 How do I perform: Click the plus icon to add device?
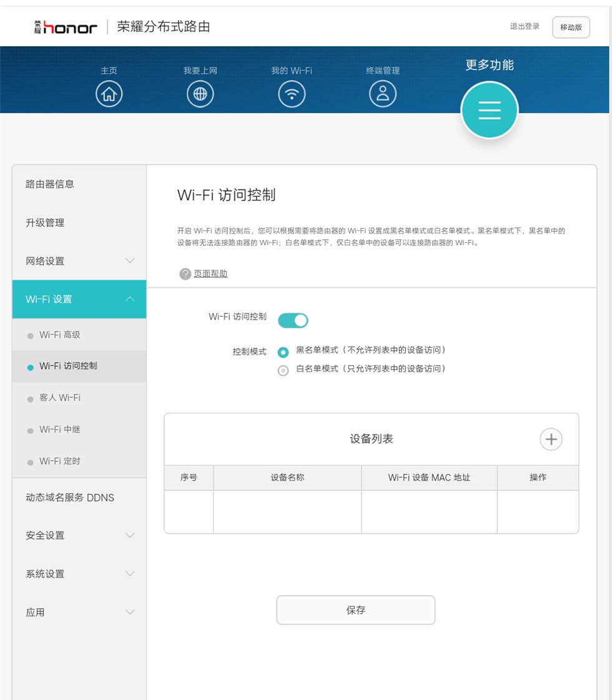(x=551, y=439)
